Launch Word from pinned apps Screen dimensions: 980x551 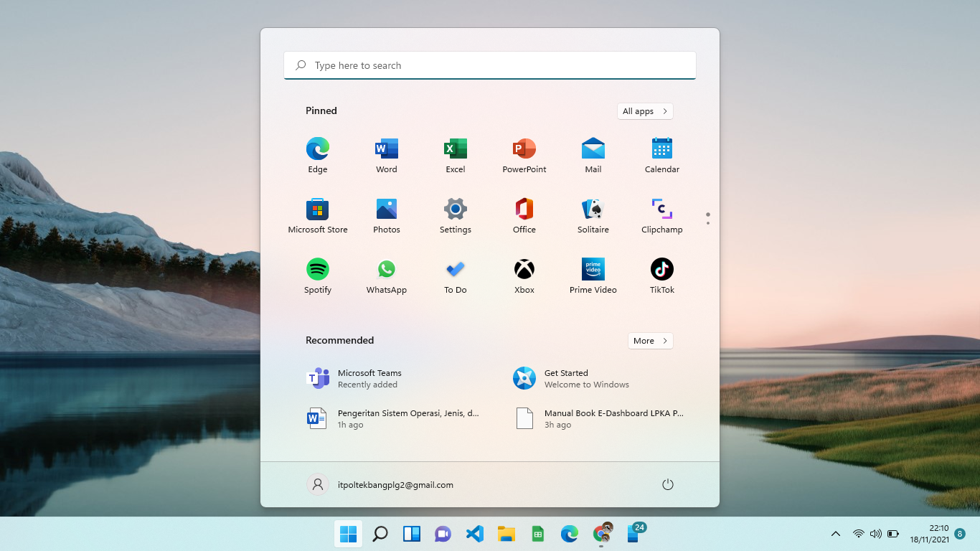387,156
